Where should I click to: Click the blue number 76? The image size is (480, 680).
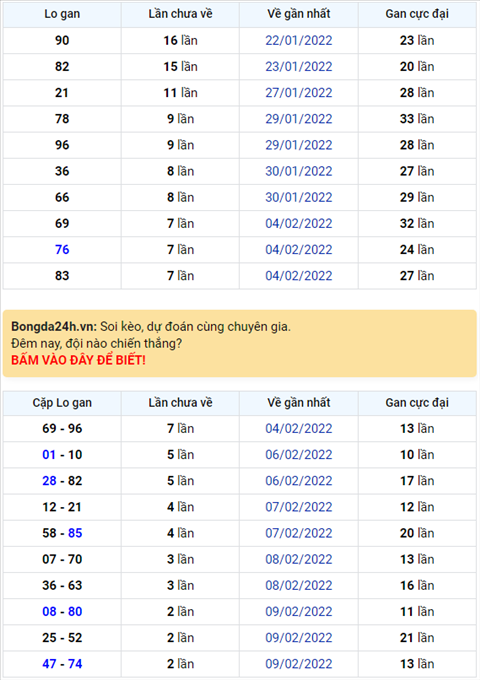[62, 250]
